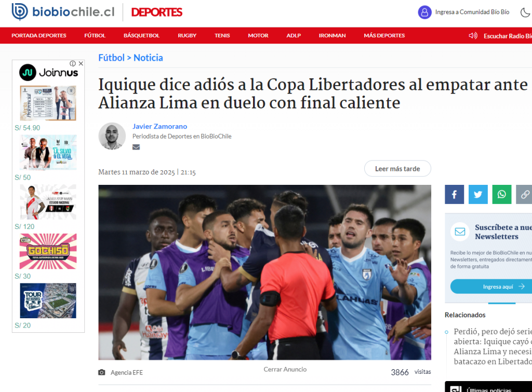Open the FÚTBOL menu item
The height and width of the screenshot is (392, 532).
tap(95, 35)
